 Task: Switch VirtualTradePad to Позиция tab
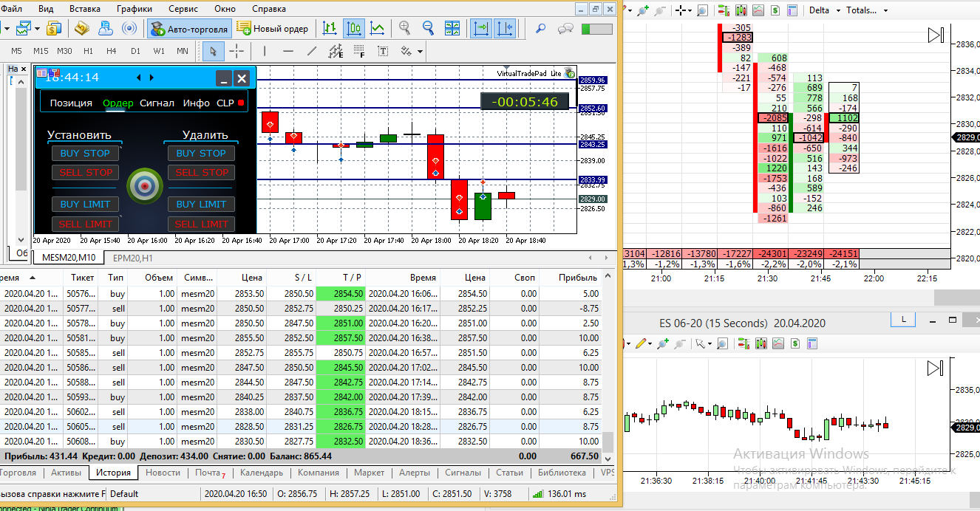pyautogui.click(x=71, y=103)
